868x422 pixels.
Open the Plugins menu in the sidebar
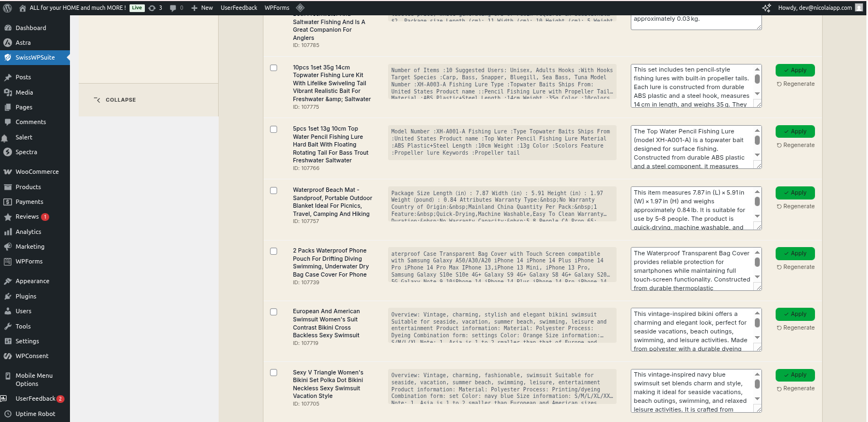26,296
